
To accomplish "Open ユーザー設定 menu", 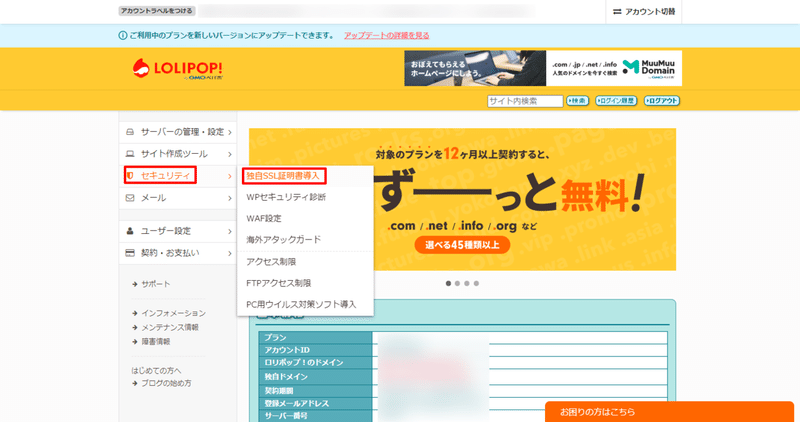I will [178, 231].
